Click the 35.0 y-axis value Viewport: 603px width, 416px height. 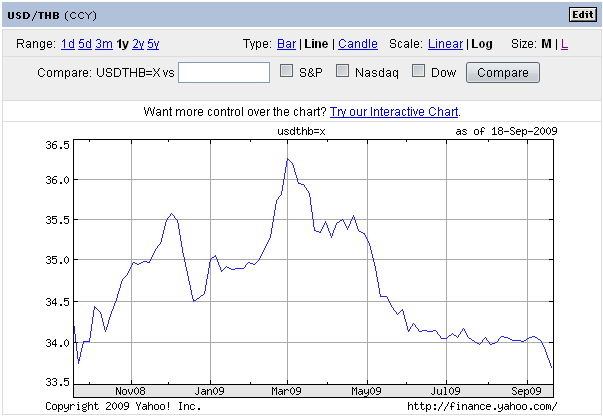tap(58, 260)
